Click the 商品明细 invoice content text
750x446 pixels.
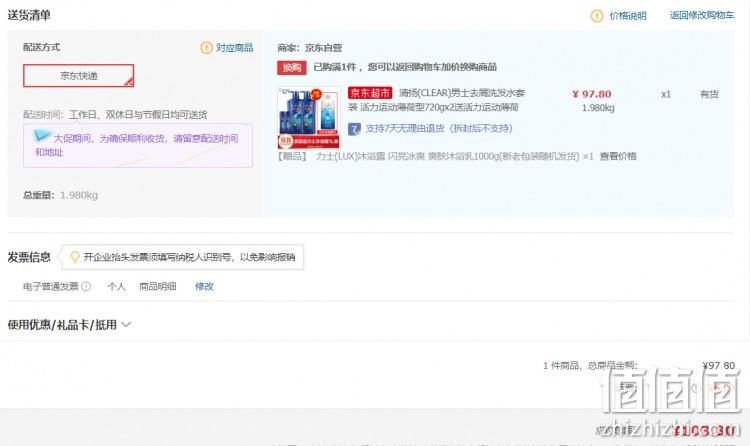(157, 286)
